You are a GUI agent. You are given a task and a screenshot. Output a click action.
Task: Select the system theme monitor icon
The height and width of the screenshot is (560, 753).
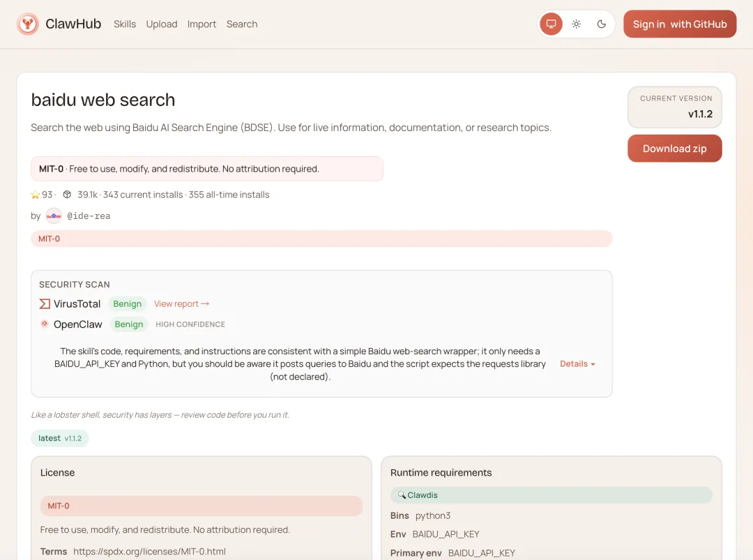(551, 24)
